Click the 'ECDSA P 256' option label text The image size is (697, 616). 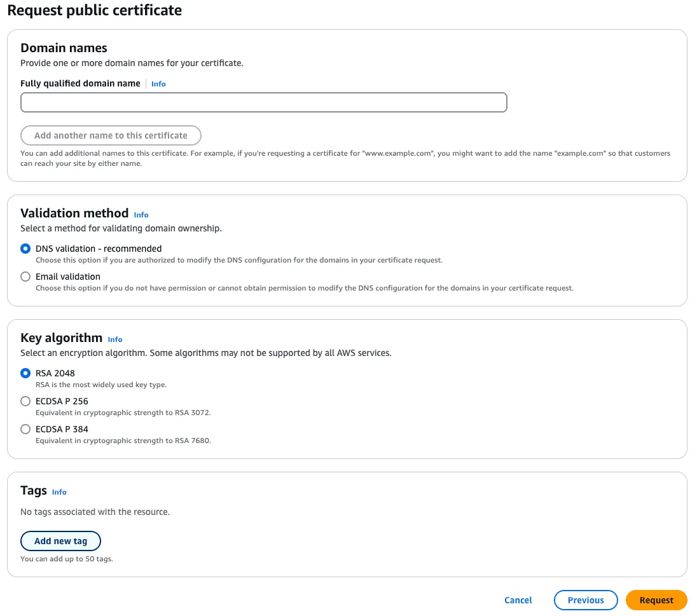click(62, 401)
